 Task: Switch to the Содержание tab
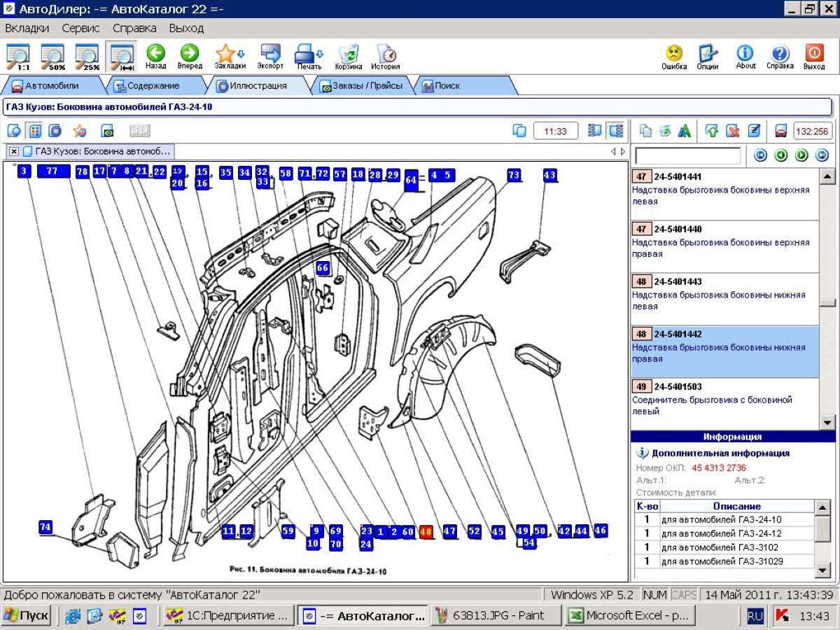pos(153,85)
